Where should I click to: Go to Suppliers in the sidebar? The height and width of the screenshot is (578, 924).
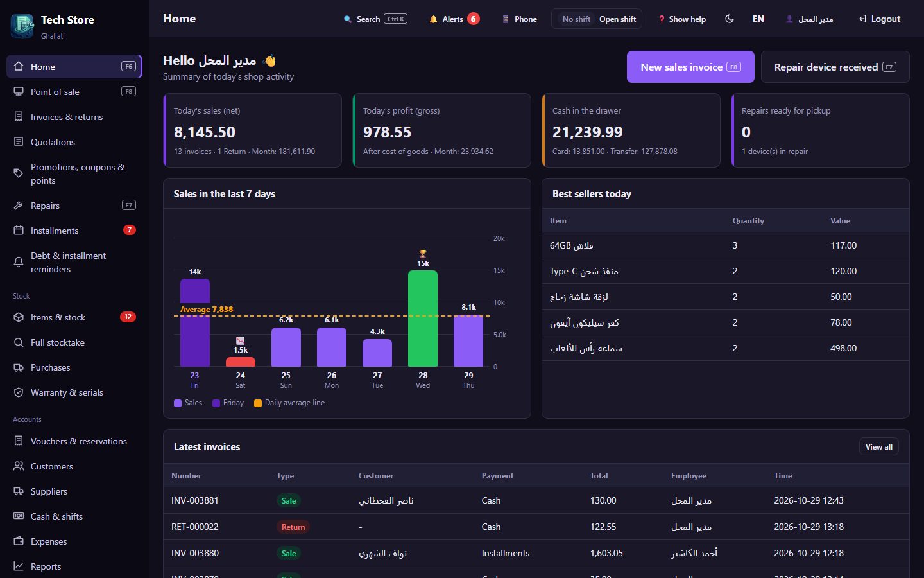pyautogui.click(x=74, y=491)
